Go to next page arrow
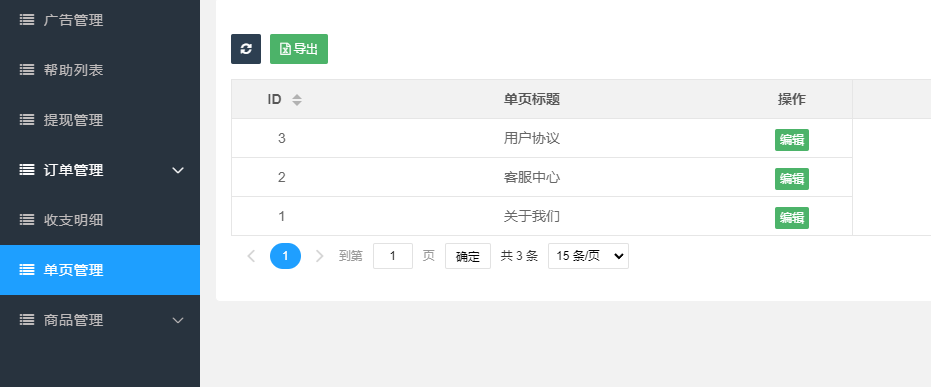This screenshot has height=387, width=931. [x=319, y=256]
